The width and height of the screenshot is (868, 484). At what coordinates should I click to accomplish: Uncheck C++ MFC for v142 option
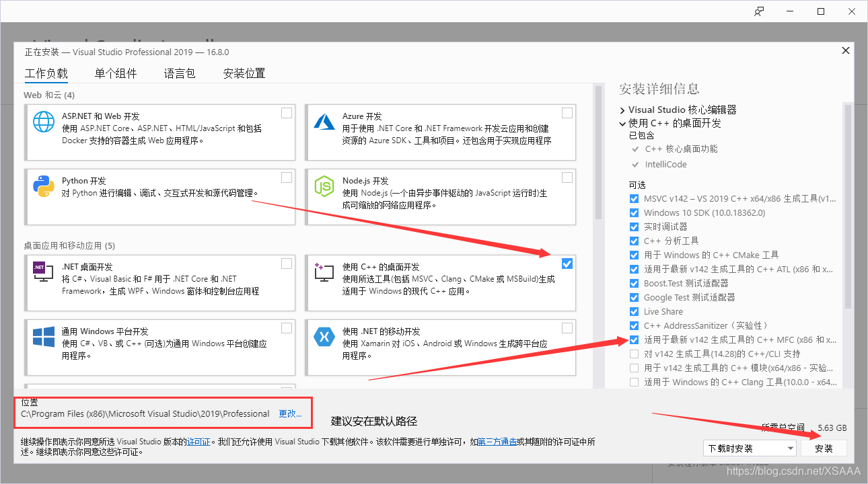point(634,340)
